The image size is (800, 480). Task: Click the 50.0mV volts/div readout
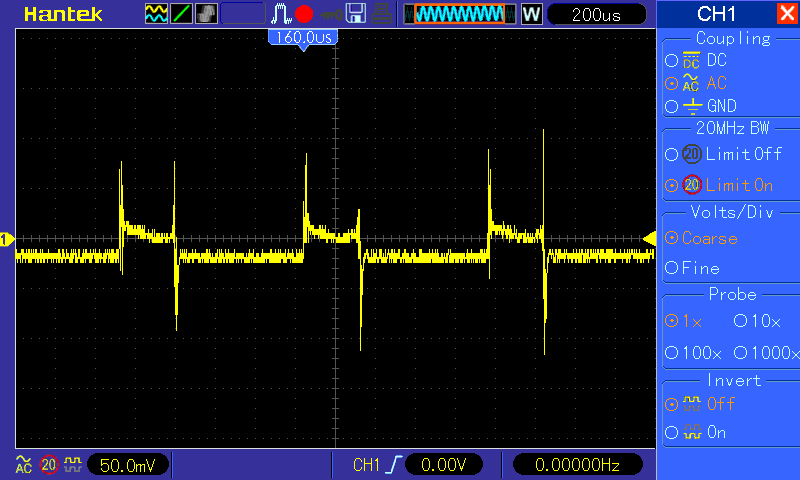point(128,465)
